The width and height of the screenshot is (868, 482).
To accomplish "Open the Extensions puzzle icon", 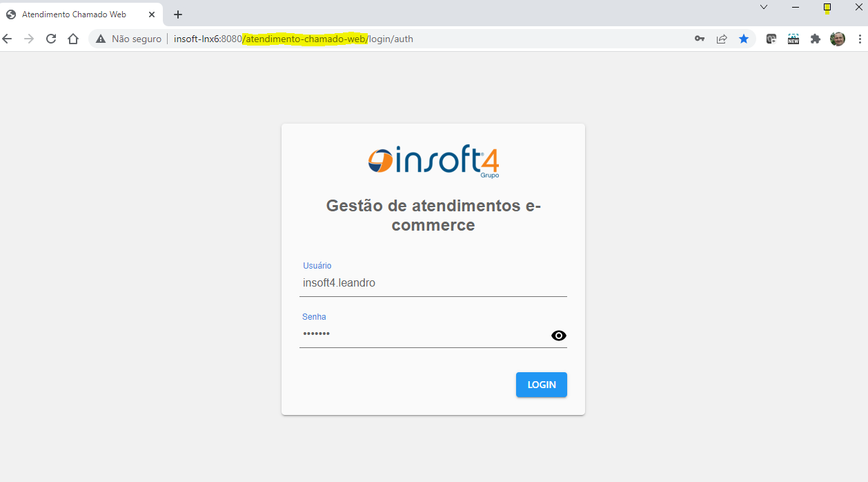I will pyautogui.click(x=816, y=39).
